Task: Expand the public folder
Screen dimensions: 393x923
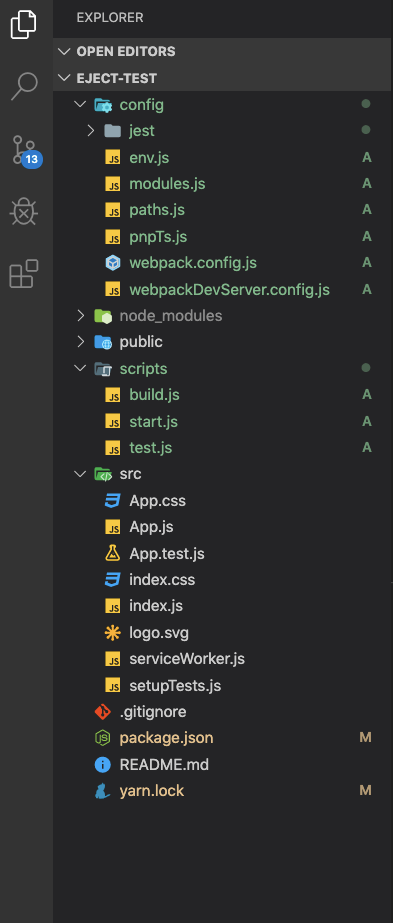Action: [x=80, y=342]
